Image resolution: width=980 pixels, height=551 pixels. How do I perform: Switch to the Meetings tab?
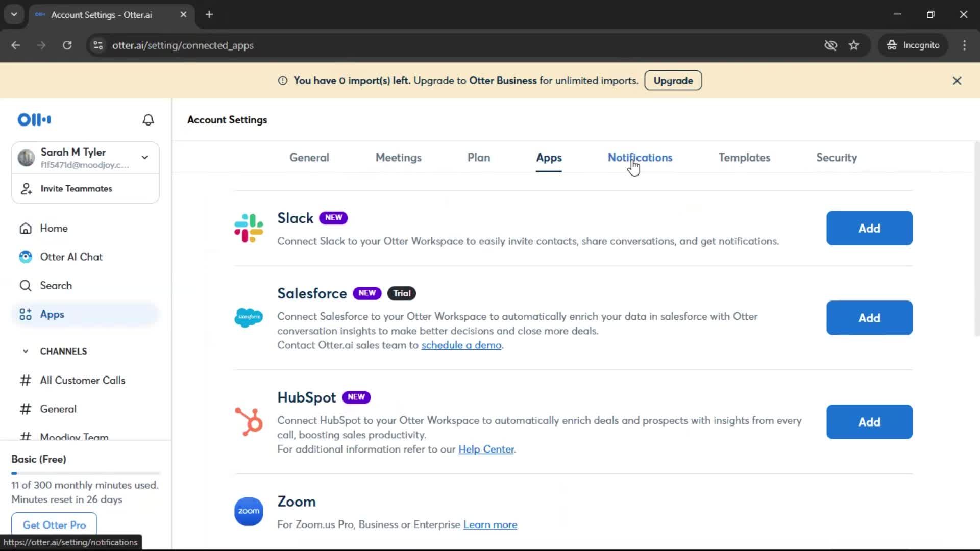[x=399, y=158]
